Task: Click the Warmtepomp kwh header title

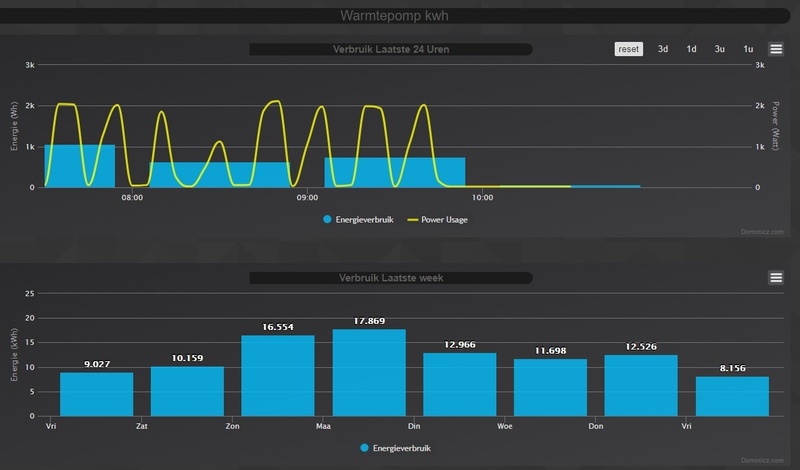Action: 394,16
